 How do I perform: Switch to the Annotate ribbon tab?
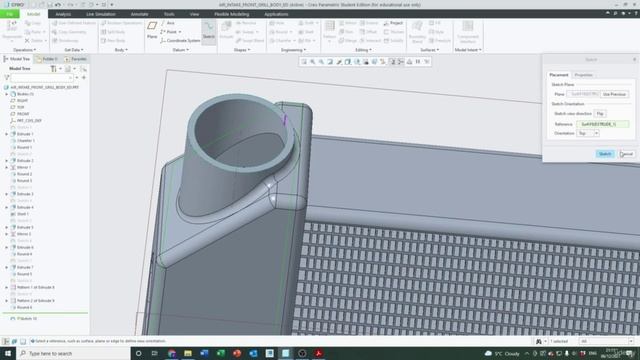140,14
